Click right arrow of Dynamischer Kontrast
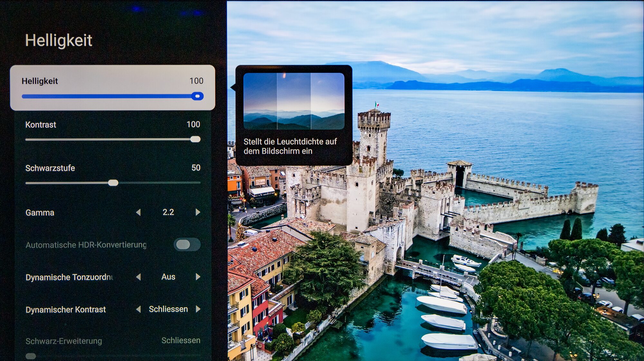The image size is (644, 361). click(x=198, y=309)
